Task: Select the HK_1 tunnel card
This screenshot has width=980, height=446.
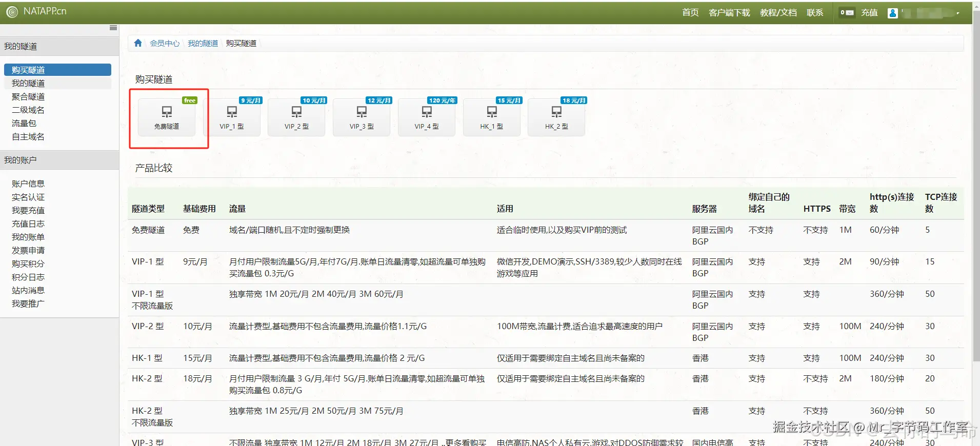Action: coord(492,117)
